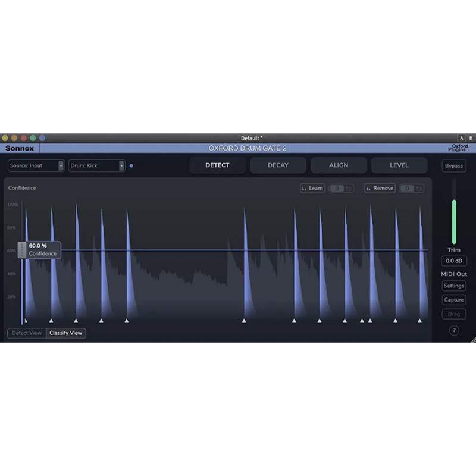This screenshot has width=476, height=476.
Task: Click the Sonnox logo
Action: (20, 148)
